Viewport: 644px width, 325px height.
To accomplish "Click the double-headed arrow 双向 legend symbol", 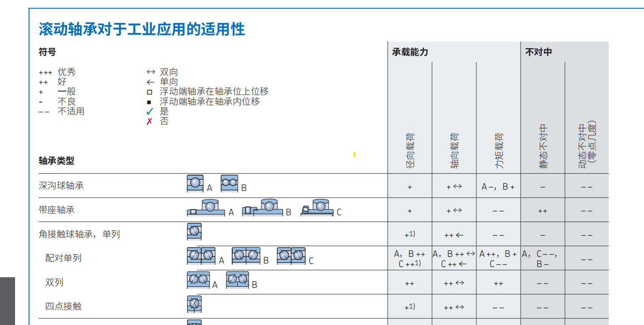I will [151, 72].
